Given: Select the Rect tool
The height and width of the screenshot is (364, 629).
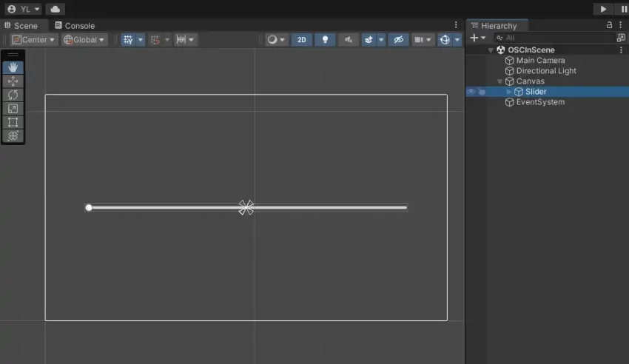Looking at the screenshot, I should (13, 122).
